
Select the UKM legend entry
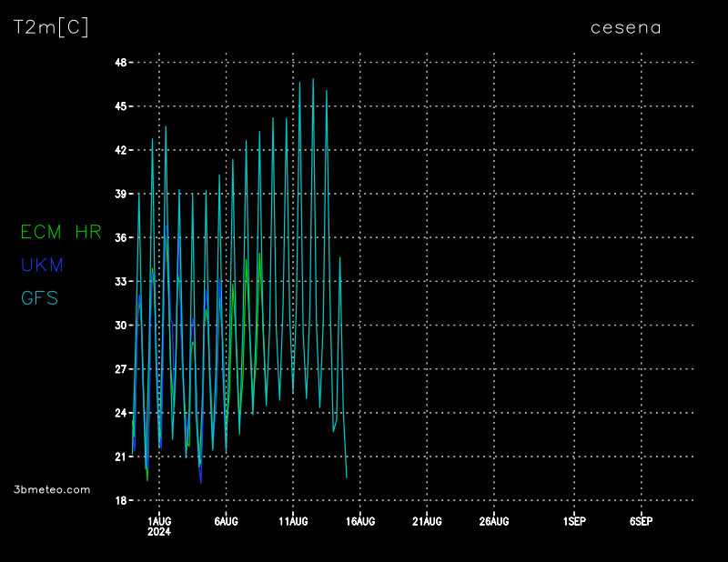click(x=42, y=265)
